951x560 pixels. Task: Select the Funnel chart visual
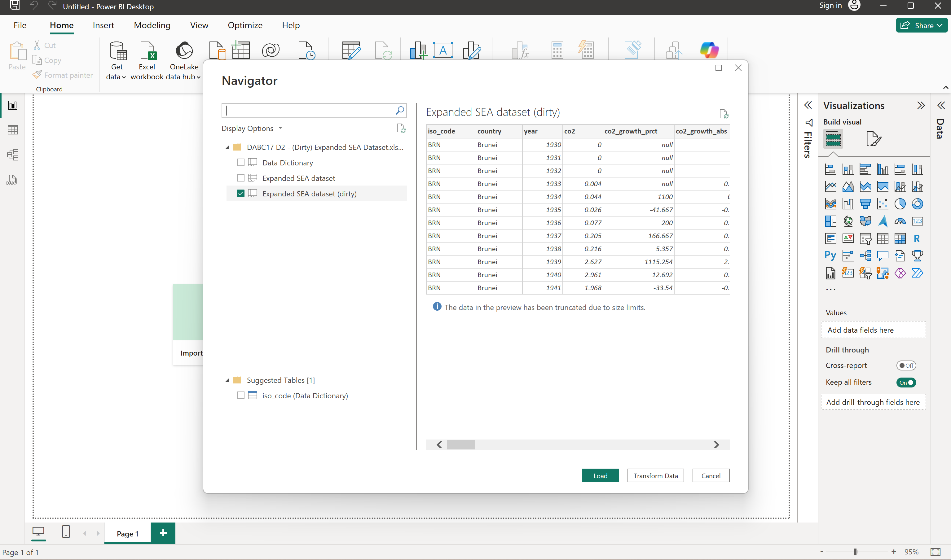pos(865,204)
